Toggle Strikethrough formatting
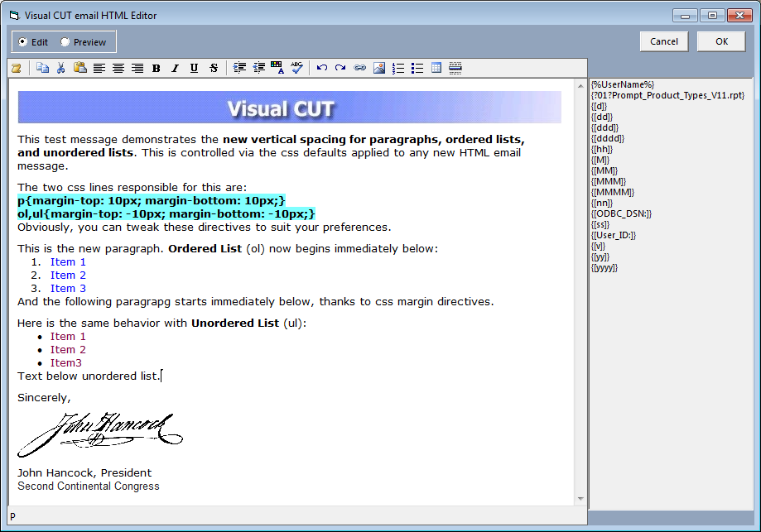This screenshot has height=532, width=761. pyautogui.click(x=214, y=68)
